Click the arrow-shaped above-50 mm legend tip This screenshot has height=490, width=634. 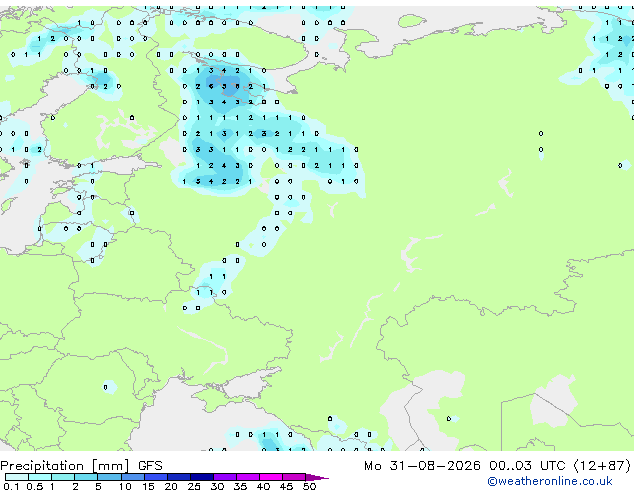(317, 477)
